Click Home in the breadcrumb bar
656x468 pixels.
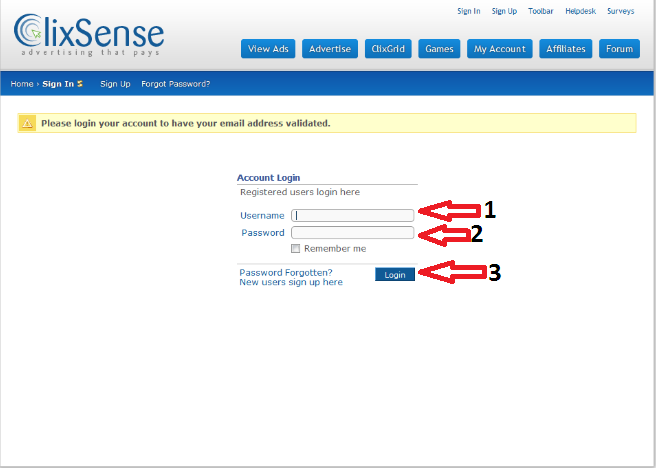click(x=22, y=84)
